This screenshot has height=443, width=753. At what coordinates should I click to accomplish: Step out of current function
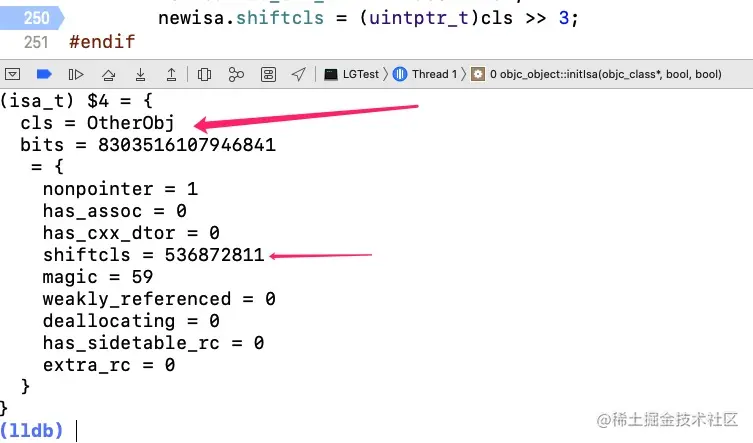pos(171,74)
